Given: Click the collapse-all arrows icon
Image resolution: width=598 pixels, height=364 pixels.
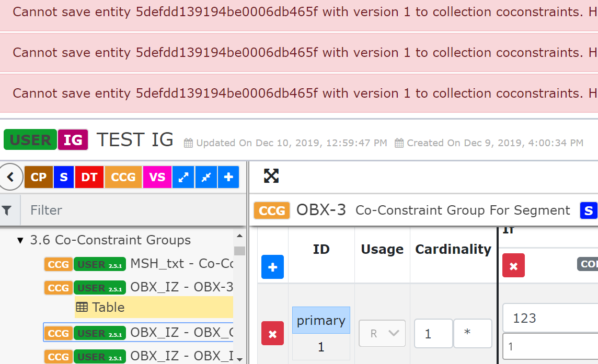Looking at the screenshot, I should click(205, 177).
